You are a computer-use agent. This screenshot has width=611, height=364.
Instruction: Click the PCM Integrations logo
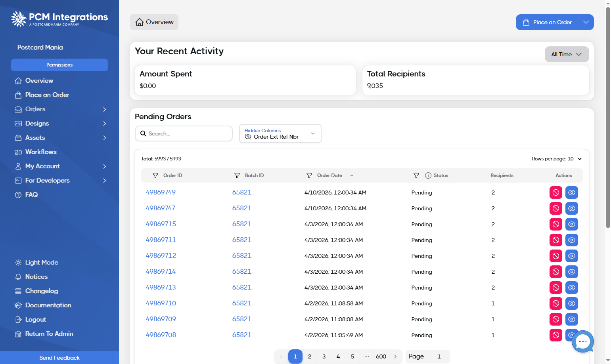click(59, 19)
